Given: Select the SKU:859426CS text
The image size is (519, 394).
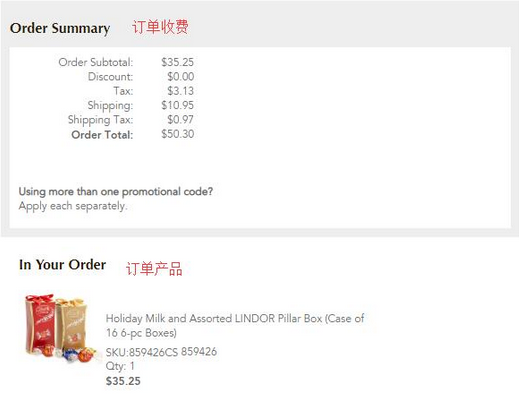Looking at the screenshot, I should [x=142, y=352].
